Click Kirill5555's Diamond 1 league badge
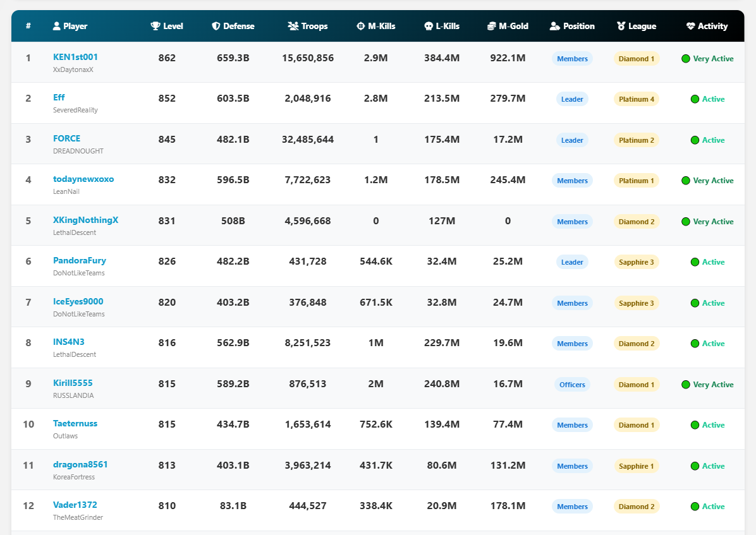Viewport: 756px width, 535px height. pyautogui.click(x=637, y=384)
